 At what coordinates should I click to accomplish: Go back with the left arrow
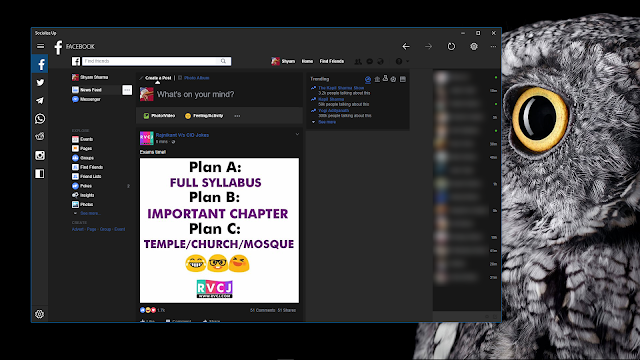click(x=406, y=47)
